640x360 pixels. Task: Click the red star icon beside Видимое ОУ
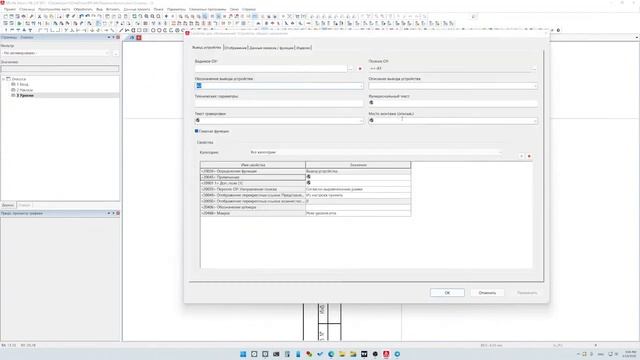[360, 69]
